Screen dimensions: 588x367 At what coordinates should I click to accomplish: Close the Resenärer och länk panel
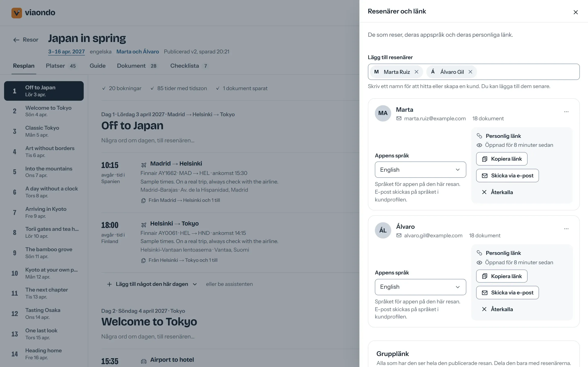[575, 12]
